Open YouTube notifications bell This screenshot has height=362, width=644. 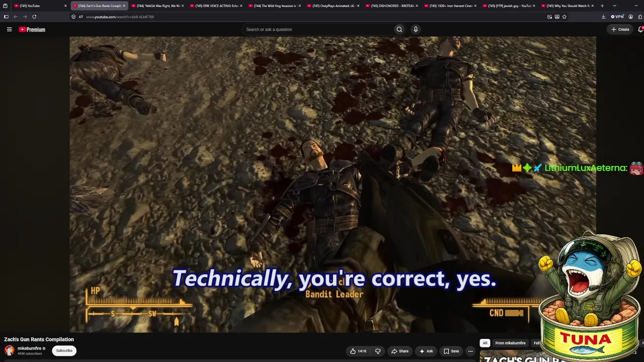point(640,30)
